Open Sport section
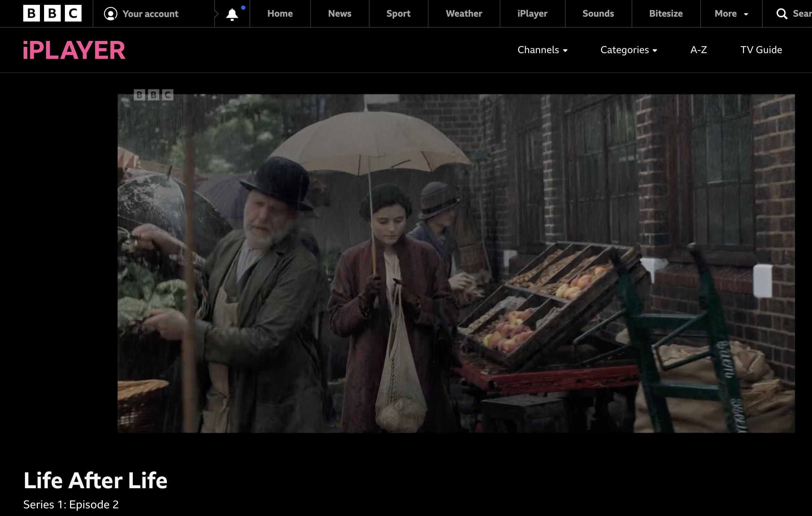The height and width of the screenshot is (516, 812). point(398,14)
